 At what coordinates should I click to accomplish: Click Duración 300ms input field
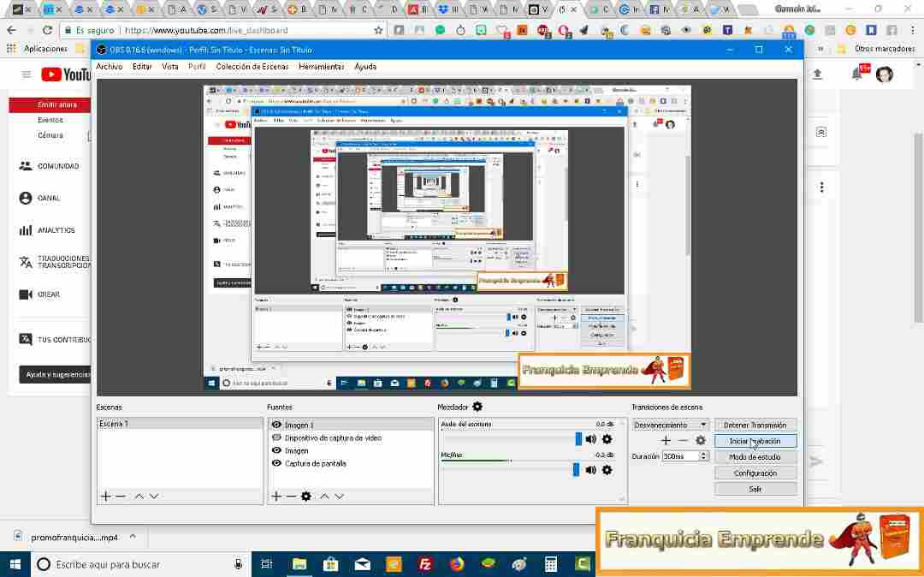tap(679, 456)
